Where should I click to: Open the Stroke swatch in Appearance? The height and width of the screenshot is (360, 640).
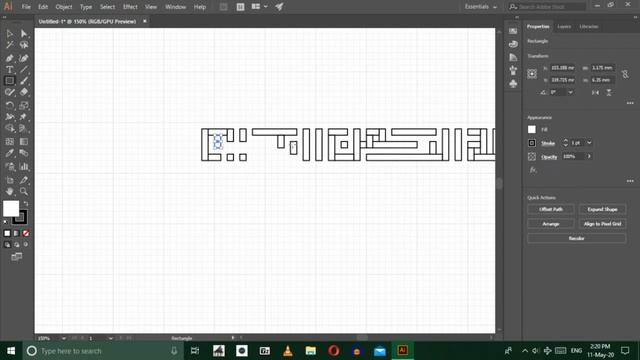point(532,143)
